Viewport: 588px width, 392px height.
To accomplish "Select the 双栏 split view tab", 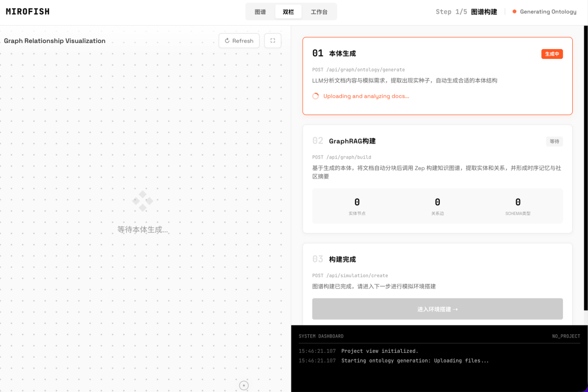I will click(288, 11).
